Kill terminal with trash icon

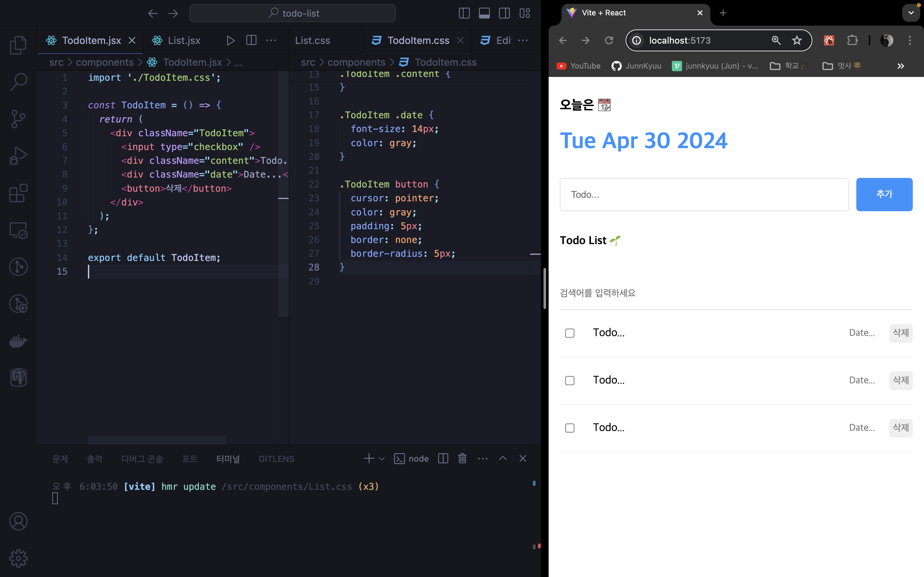(462, 458)
